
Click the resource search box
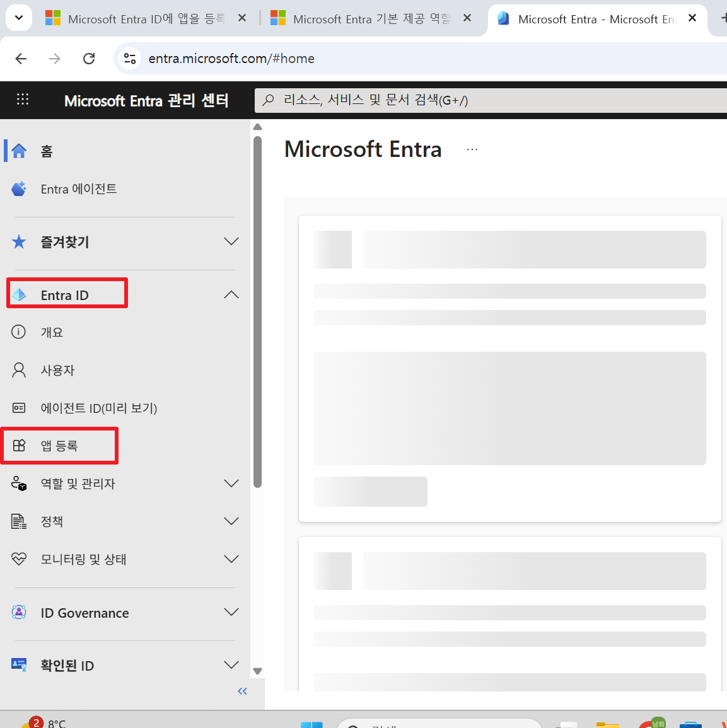pyautogui.click(x=491, y=100)
